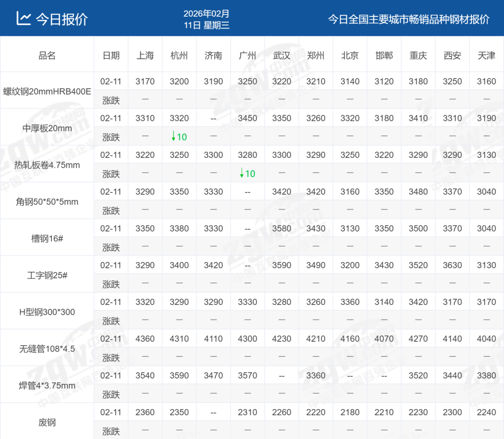Click the chart icon beside 今日报价
504x439 pixels.
[23, 18]
